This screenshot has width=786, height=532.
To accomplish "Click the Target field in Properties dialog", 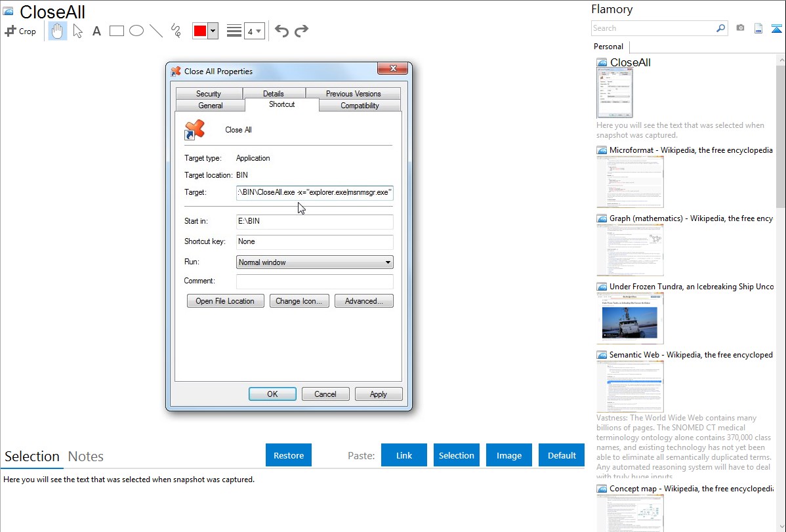I will click(x=315, y=193).
